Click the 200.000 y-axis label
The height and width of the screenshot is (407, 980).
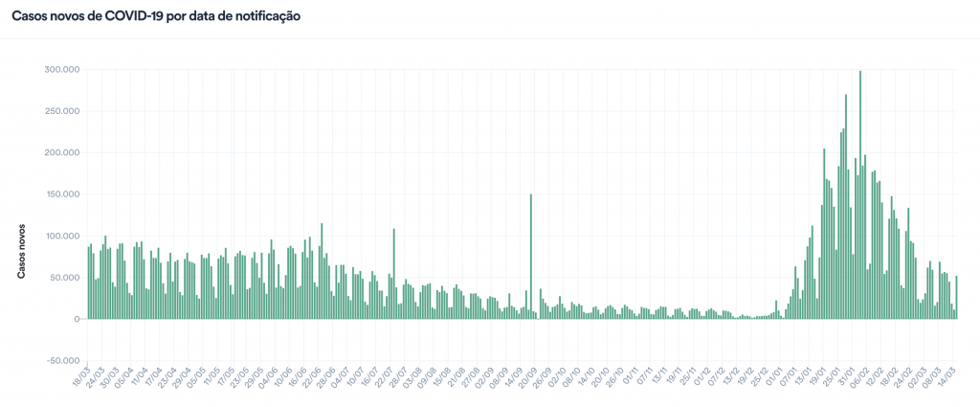(60, 153)
